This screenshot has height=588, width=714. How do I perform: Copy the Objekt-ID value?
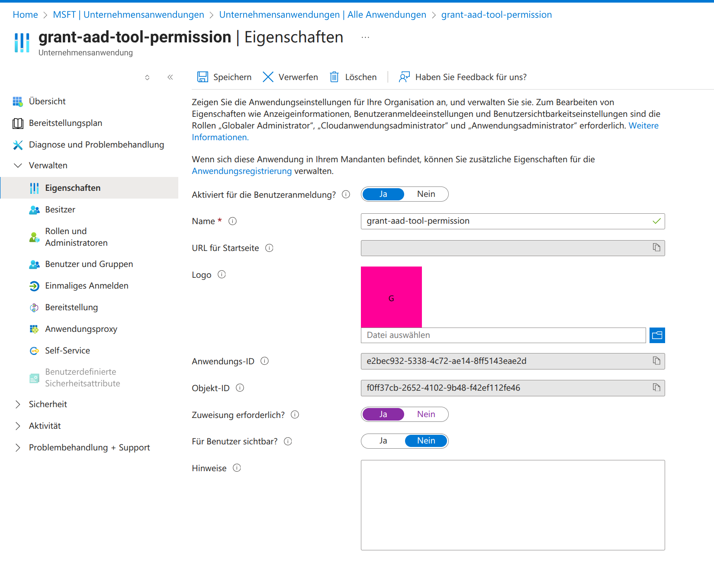tap(656, 388)
